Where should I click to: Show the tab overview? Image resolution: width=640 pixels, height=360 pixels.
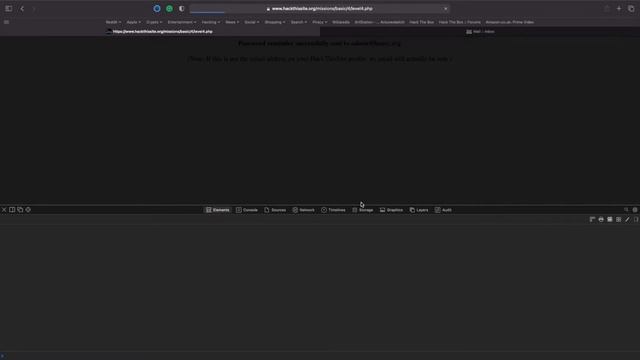click(x=631, y=9)
